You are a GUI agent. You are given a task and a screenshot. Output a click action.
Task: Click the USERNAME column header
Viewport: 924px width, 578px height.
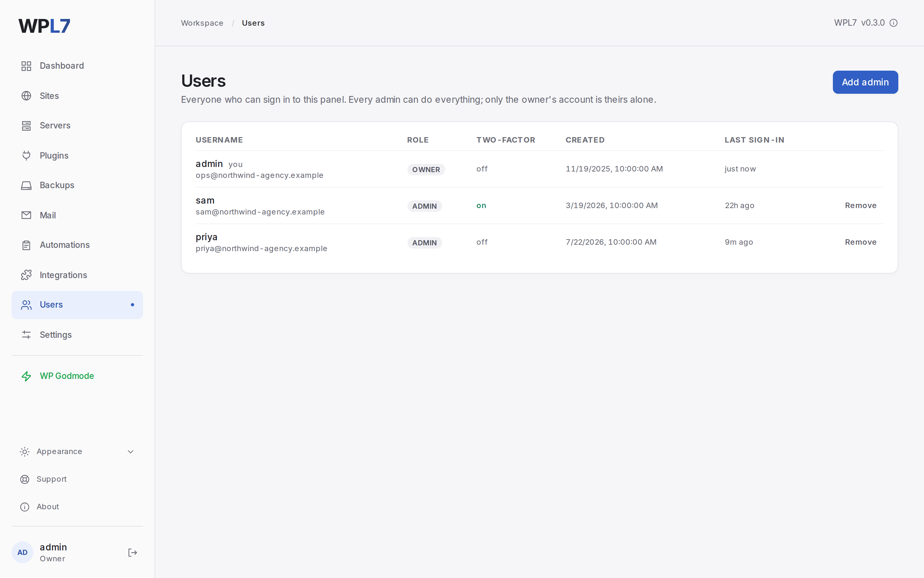click(x=219, y=140)
